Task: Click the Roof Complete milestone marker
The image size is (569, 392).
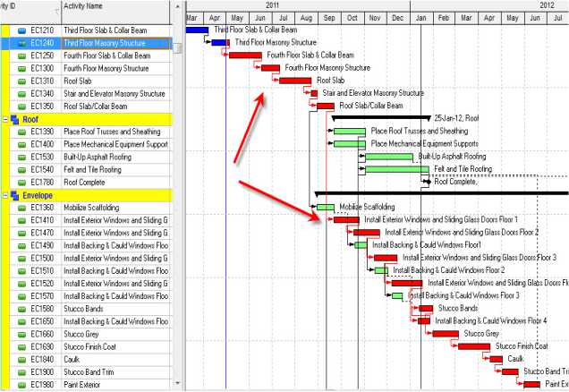Action: click(430, 182)
